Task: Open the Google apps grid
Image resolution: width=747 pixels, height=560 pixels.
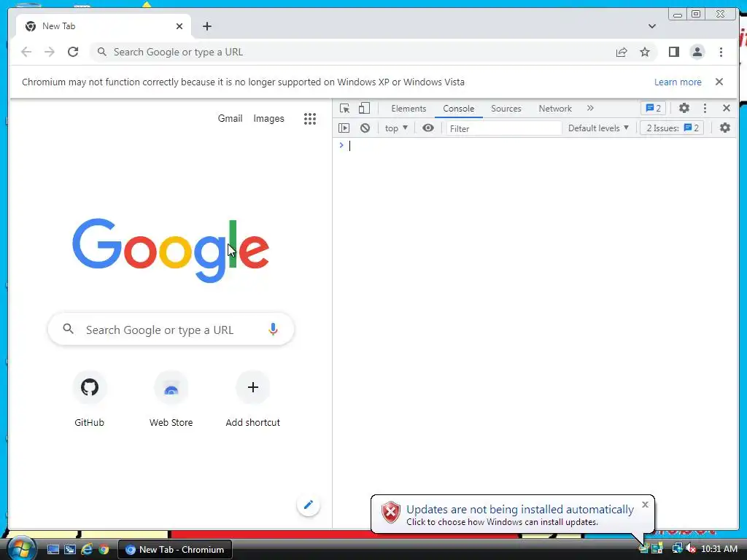Action: pyautogui.click(x=309, y=119)
